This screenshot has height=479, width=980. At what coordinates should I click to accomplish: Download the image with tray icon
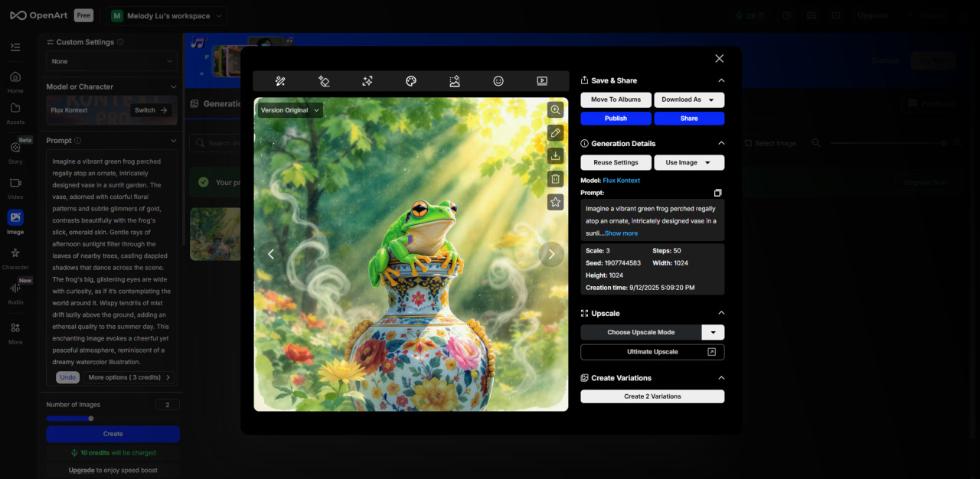click(x=556, y=156)
